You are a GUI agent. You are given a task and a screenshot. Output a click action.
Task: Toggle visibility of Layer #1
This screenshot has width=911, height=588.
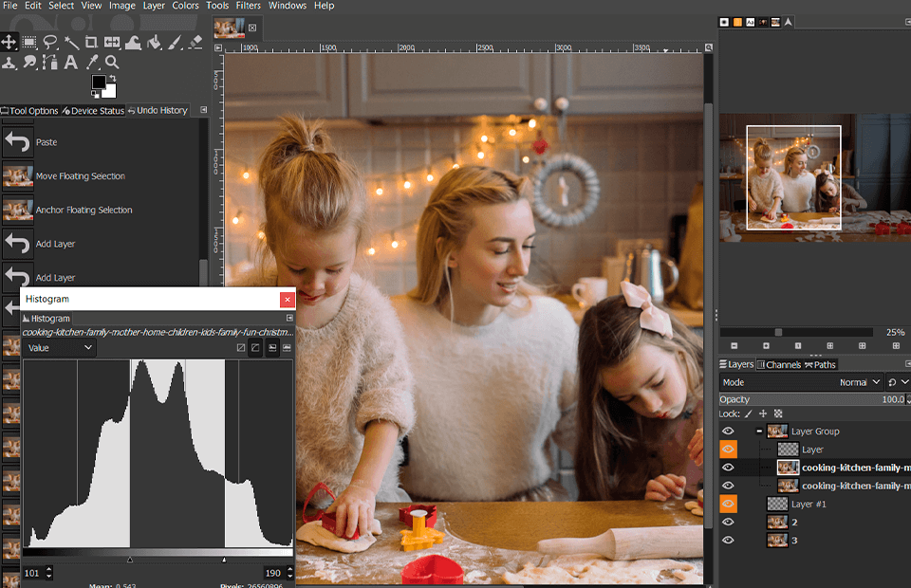pyautogui.click(x=728, y=504)
